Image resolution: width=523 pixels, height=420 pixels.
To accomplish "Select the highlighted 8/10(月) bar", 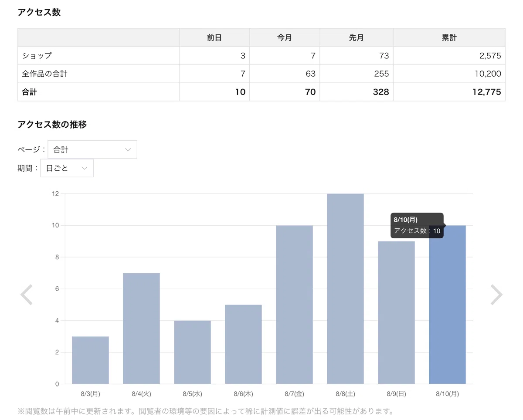I will 447,305.
